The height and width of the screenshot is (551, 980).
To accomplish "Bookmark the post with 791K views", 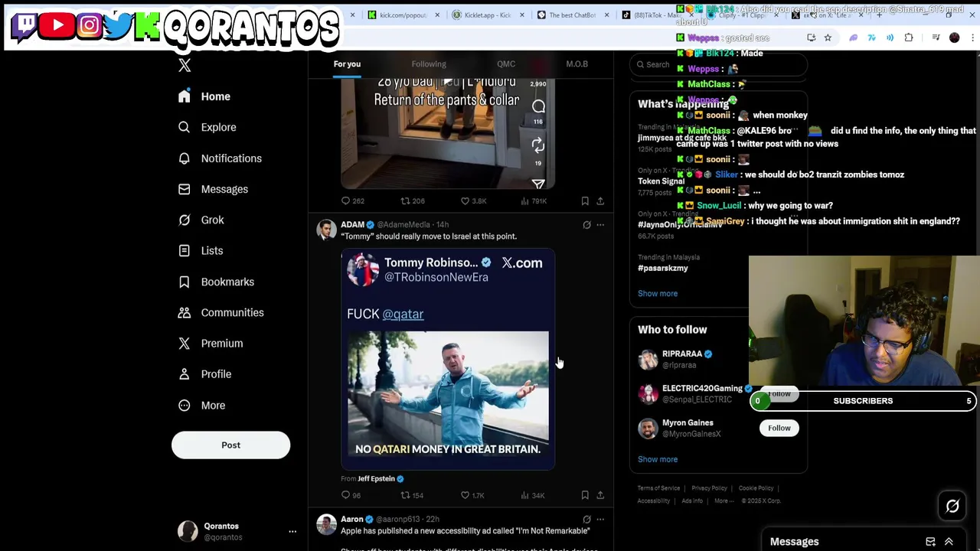I will pos(585,201).
